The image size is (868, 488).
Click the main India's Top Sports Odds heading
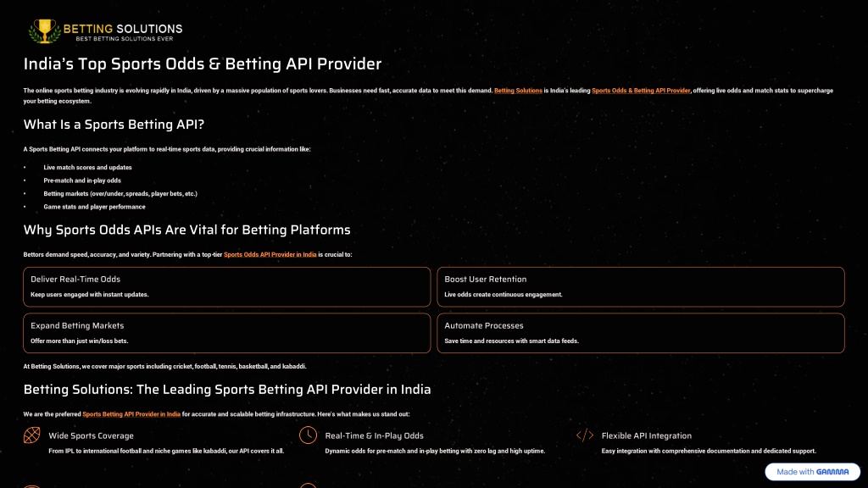pyautogui.click(x=203, y=64)
